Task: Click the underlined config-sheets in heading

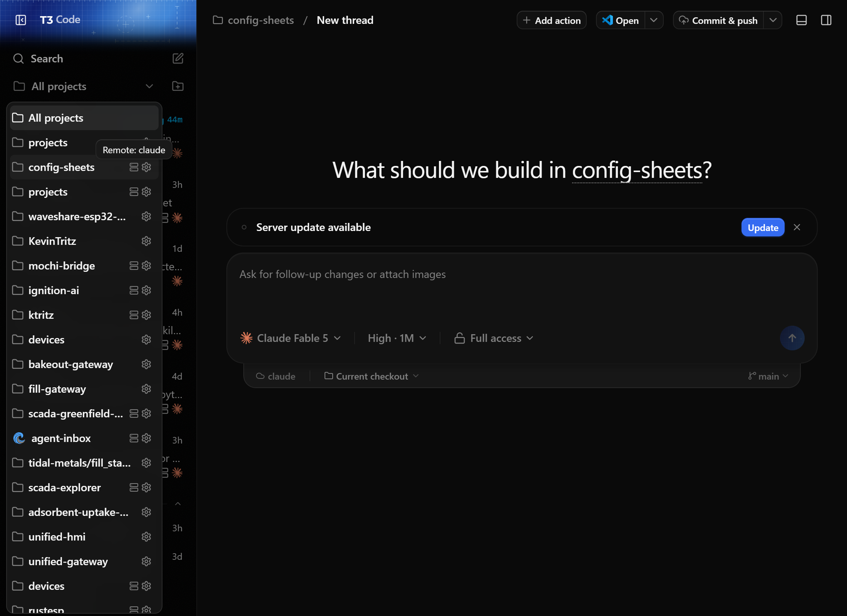Action: pos(637,170)
